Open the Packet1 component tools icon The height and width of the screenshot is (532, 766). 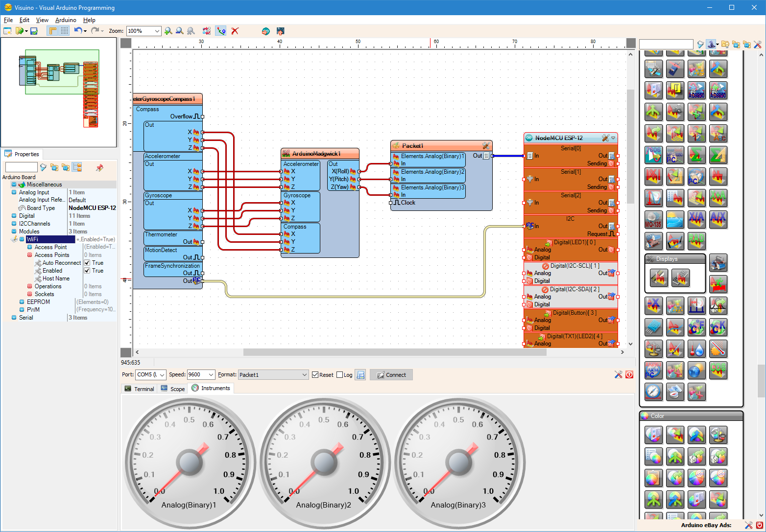coord(486,146)
